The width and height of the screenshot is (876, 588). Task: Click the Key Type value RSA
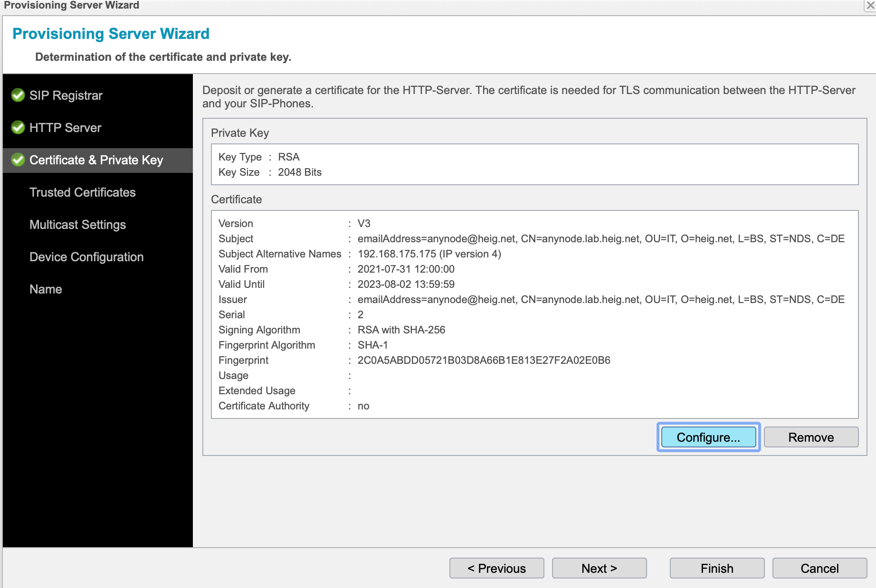289,157
